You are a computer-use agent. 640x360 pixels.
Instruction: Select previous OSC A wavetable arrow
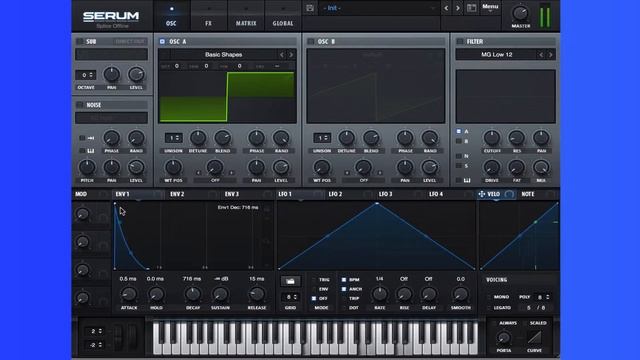[282, 55]
